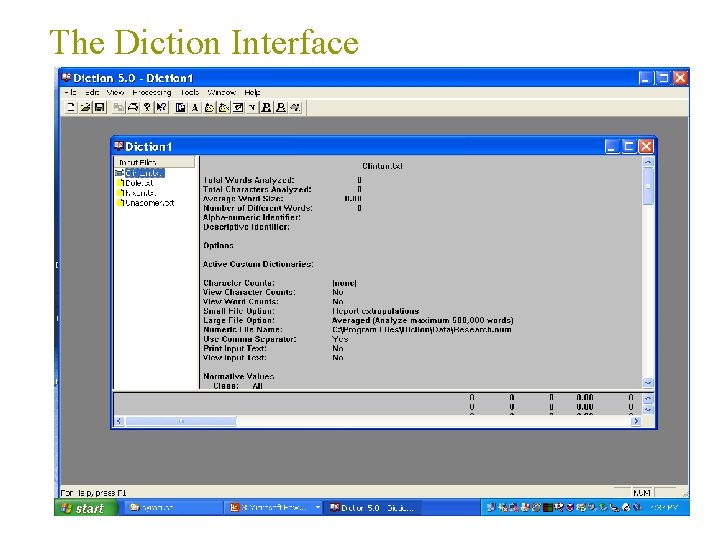
Task: Click the 'Averaged (Analyze maximum 500,000 words)' value
Action: click(422, 320)
